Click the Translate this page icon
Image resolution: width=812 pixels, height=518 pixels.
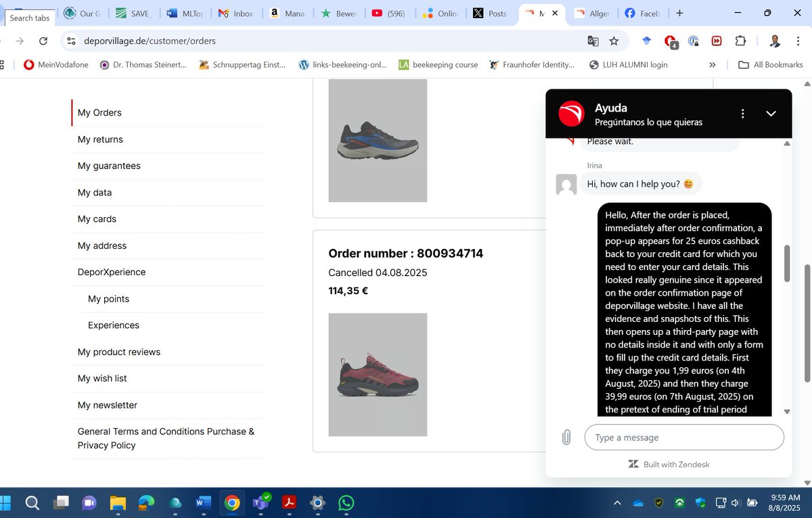click(x=593, y=41)
